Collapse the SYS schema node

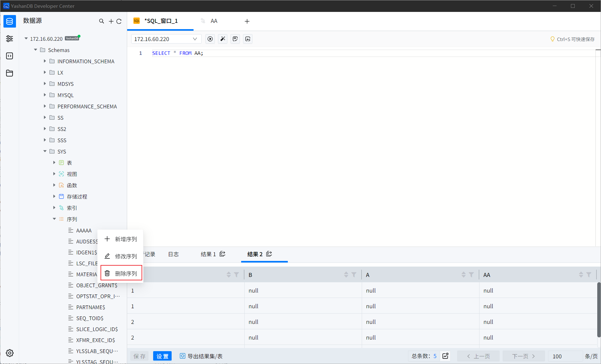[45, 151]
